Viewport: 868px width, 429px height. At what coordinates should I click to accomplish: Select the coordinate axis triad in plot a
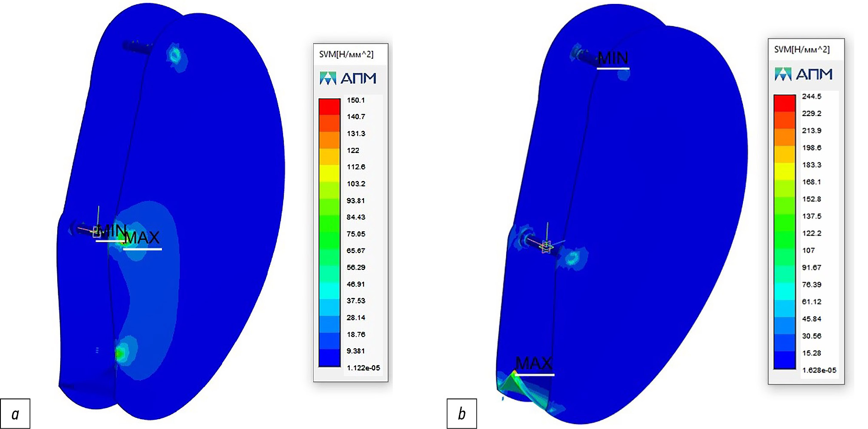coord(97,230)
